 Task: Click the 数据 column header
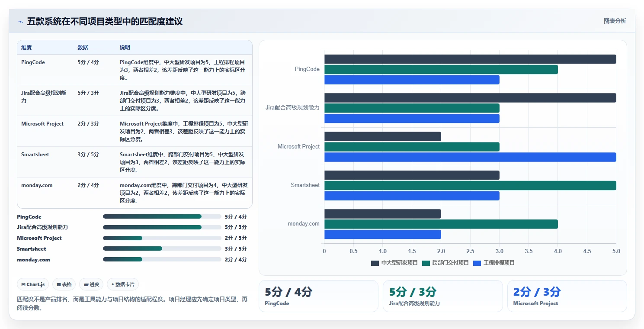(x=83, y=48)
